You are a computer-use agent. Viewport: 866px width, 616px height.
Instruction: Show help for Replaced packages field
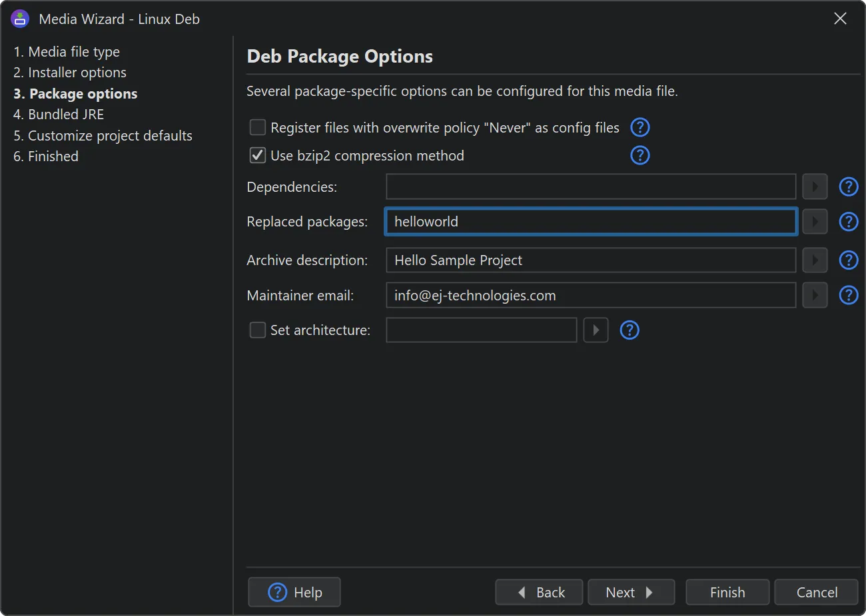point(848,222)
